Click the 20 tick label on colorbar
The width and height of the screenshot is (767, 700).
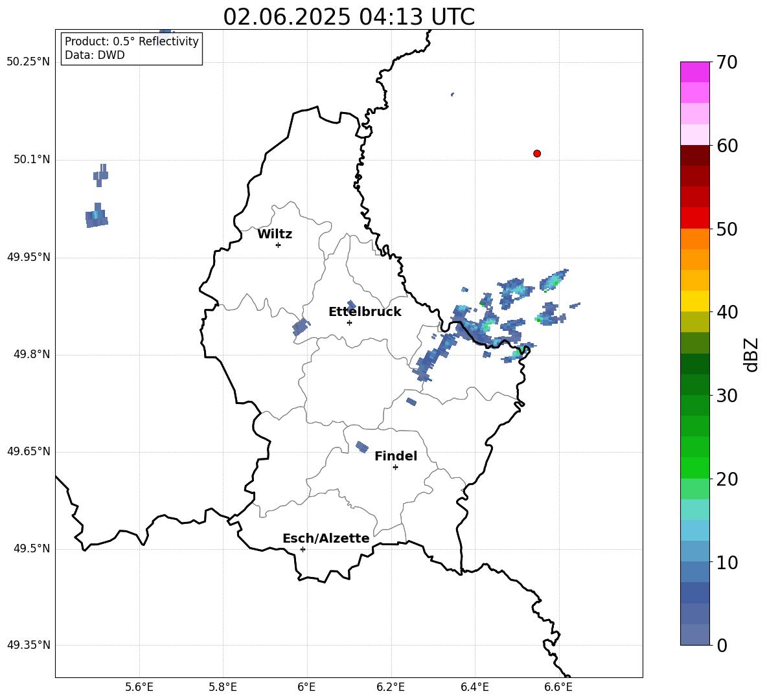[x=726, y=479]
